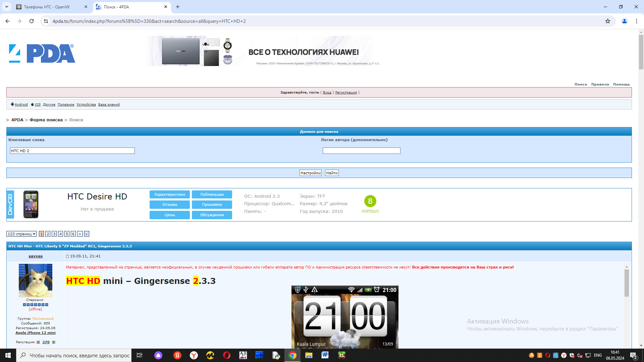
Task: Expand the browser tab search dropdown
Action: [6, 7]
